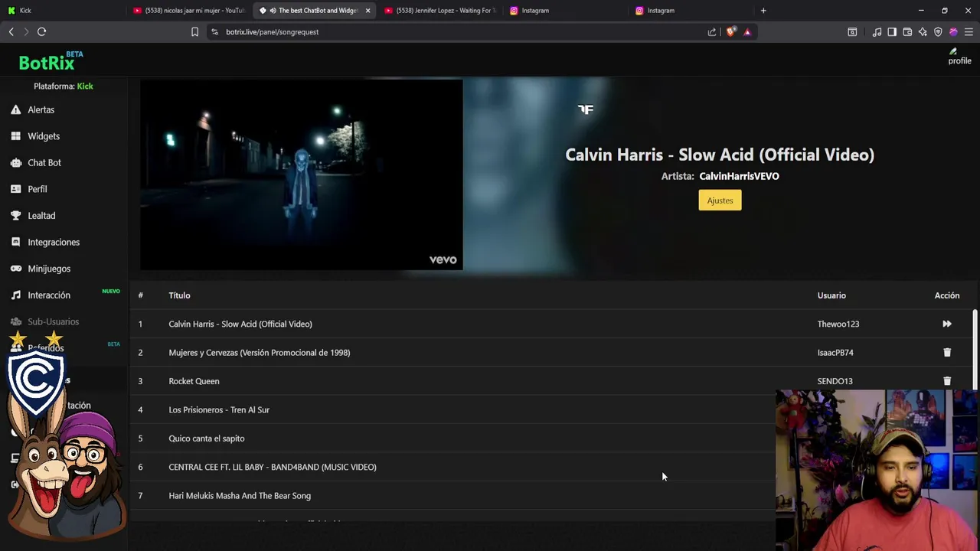Open the Brave Wallet icon
The height and width of the screenshot is (551, 980).
tap(907, 31)
